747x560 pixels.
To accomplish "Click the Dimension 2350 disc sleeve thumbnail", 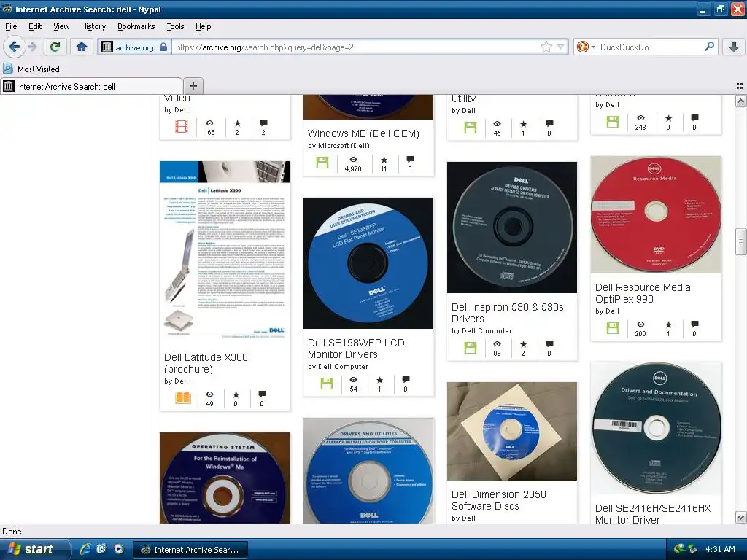I will (511, 431).
